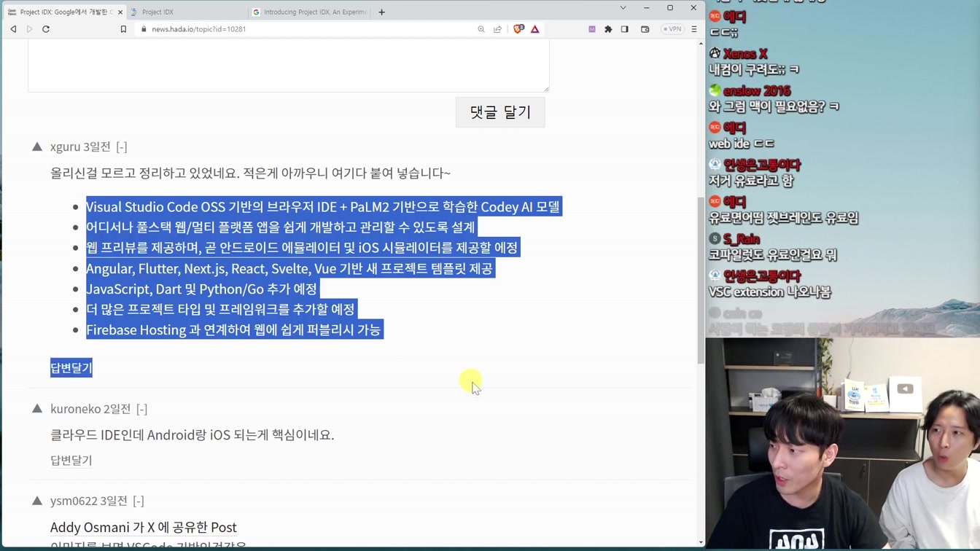Open the zoom magnifier icon in the address bar
This screenshot has width=980, height=551.
(x=481, y=29)
